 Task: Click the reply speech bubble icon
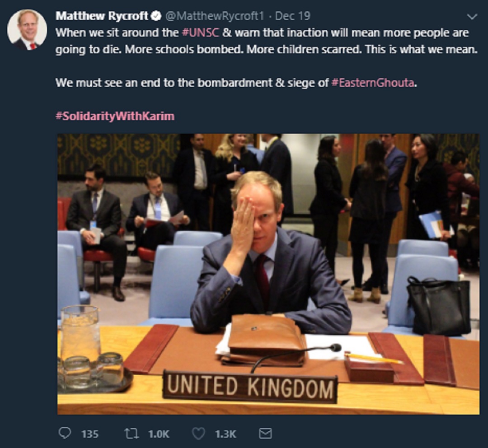(x=65, y=433)
